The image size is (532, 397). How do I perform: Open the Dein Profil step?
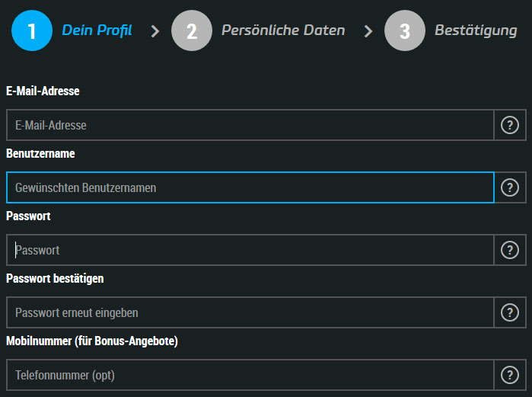click(x=97, y=30)
